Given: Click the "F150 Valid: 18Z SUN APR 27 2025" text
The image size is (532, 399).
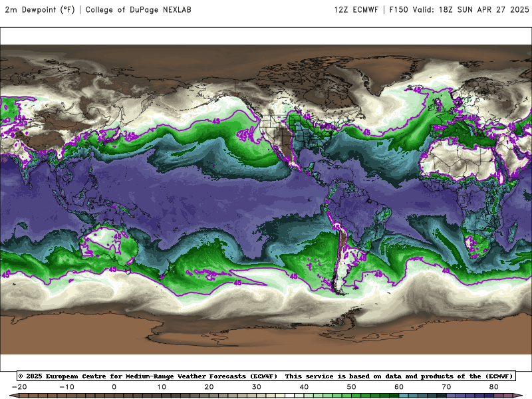Looking at the screenshot, I should [459, 10].
